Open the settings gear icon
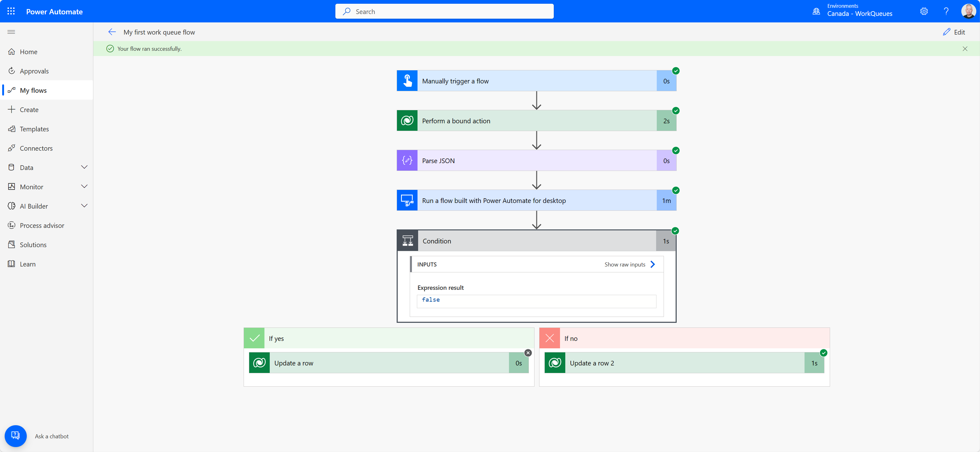 (x=924, y=12)
